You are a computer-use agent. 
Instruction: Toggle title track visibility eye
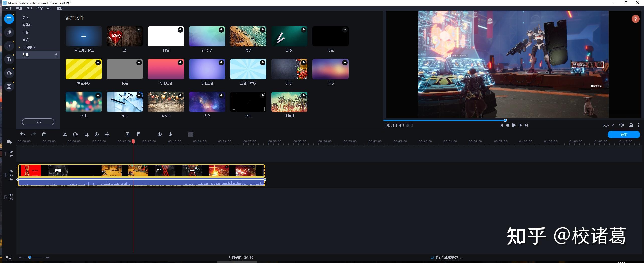(11, 152)
